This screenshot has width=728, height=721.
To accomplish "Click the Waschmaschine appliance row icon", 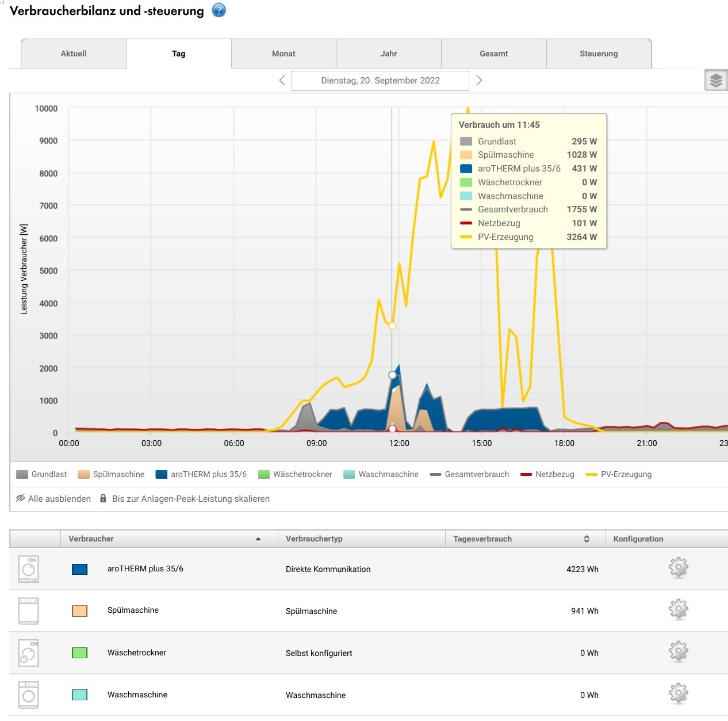I will pyautogui.click(x=29, y=695).
